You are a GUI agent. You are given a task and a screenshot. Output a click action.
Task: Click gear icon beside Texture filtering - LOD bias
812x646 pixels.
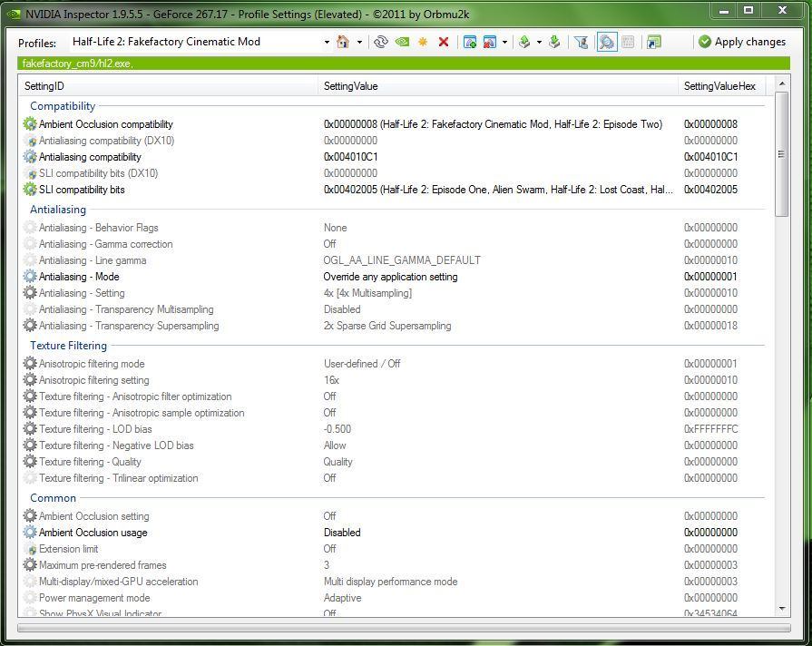30,428
